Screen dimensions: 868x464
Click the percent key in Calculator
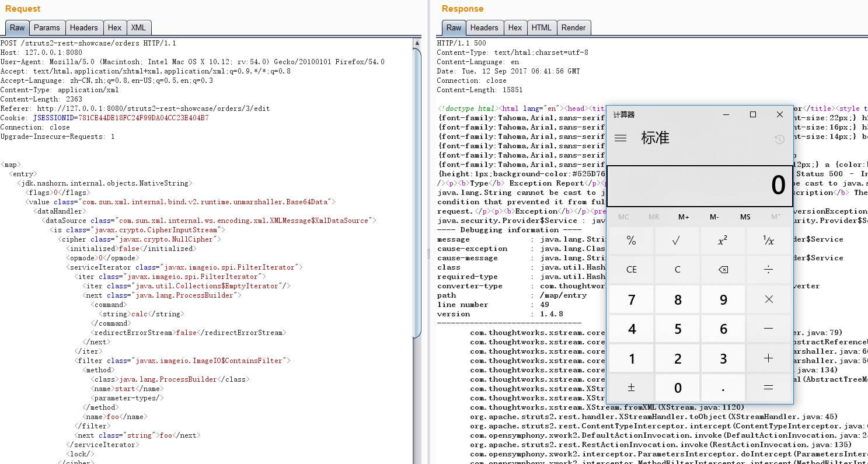(x=631, y=240)
